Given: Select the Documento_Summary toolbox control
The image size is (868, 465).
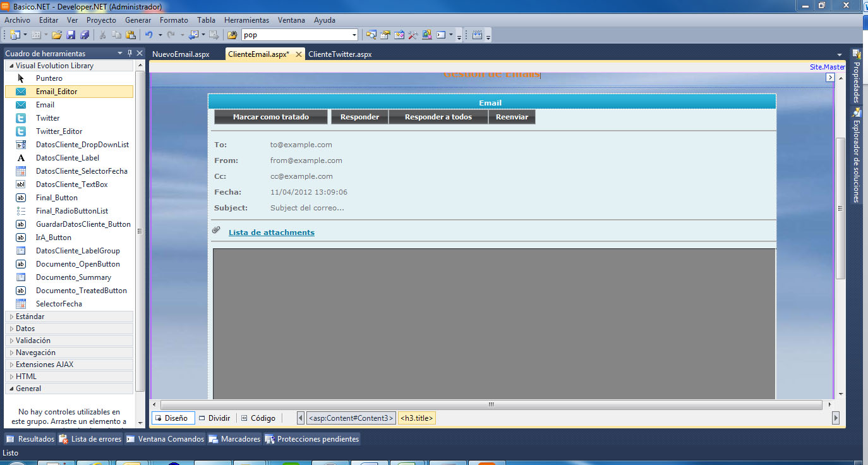Looking at the screenshot, I should tap(69, 277).
